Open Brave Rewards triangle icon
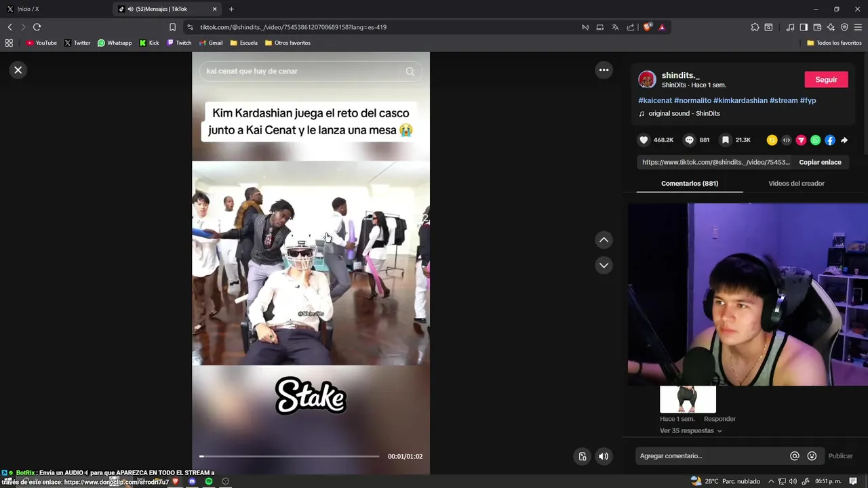Image resolution: width=868 pixels, height=488 pixels. click(x=662, y=27)
